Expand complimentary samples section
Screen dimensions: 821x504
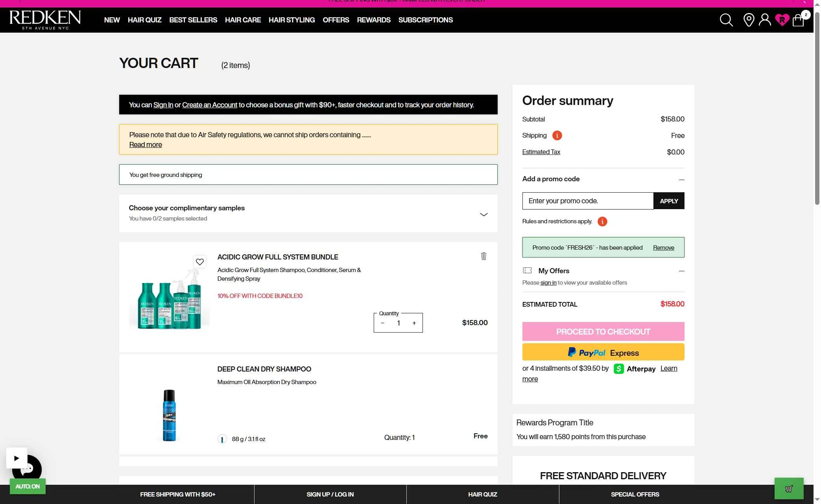[x=483, y=215]
